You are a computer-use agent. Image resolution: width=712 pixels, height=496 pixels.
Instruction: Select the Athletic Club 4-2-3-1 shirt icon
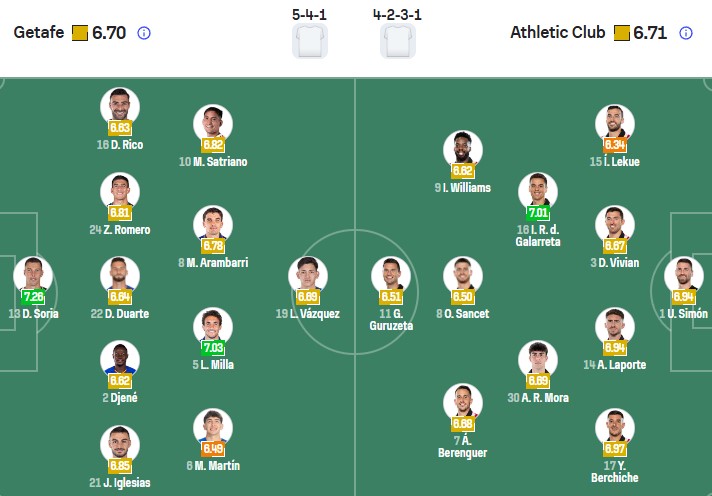(x=398, y=42)
